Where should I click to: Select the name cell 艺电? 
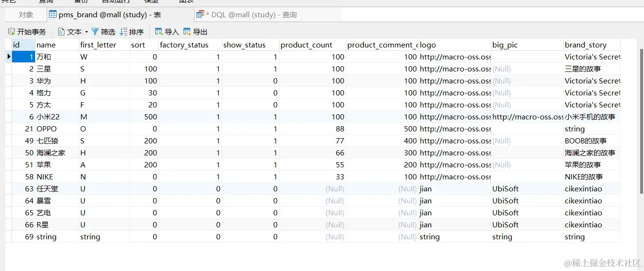coord(57,212)
